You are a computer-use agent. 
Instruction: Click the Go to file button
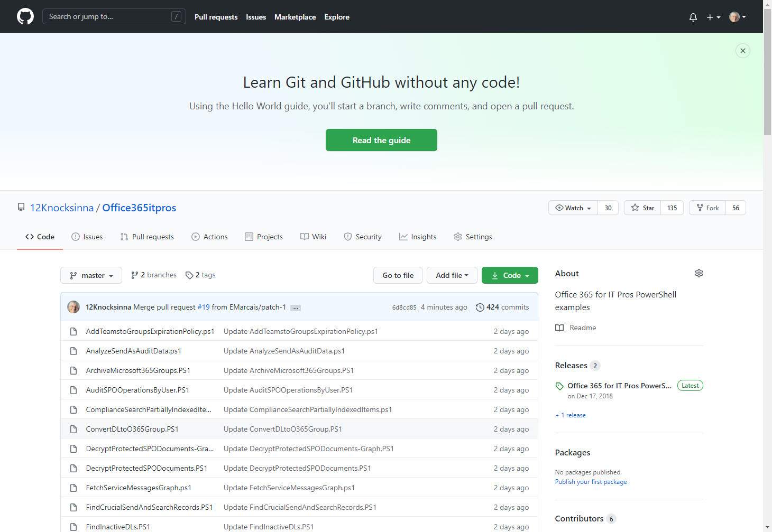coord(398,275)
